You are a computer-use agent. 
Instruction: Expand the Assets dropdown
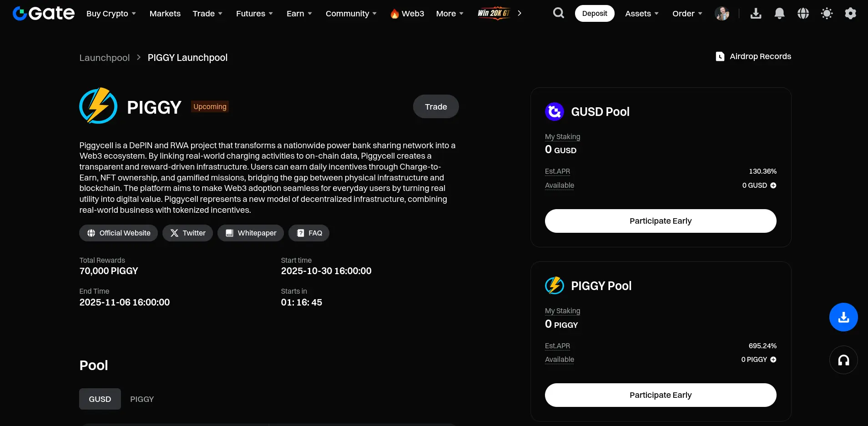tap(642, 14)
